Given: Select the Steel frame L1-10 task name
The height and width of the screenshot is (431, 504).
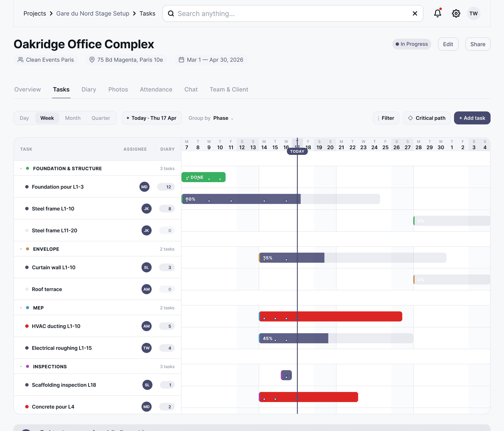Looking at the screenshot, I should (x=53, y=209).
